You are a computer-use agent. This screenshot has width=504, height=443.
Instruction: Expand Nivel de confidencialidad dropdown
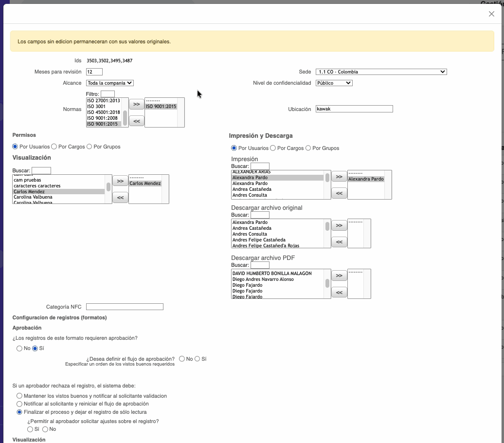click(x=334, y=83)
